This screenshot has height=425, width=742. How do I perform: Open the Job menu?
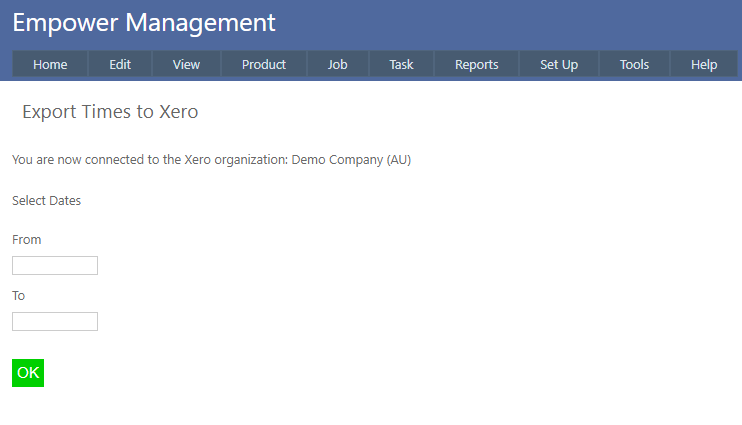click(338, 64)
